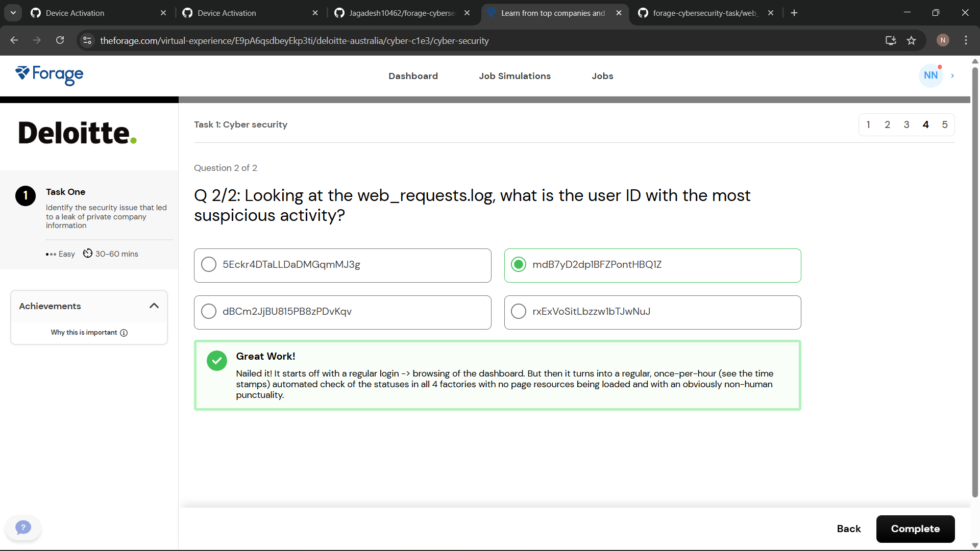Switch to the forage-cybersecurity-task/web GitHub tab
Viewport: 980px width, 551px height.
click(704, 13)
